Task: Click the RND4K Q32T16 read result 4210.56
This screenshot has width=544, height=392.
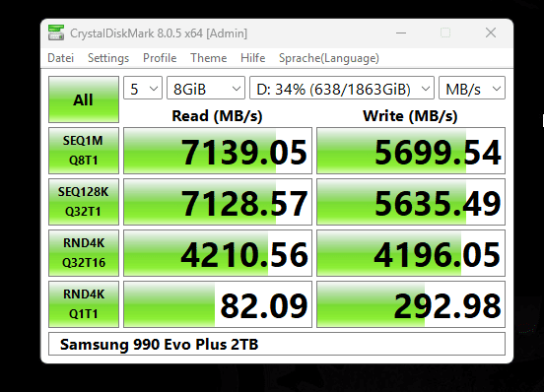Action: click(218, 253)
